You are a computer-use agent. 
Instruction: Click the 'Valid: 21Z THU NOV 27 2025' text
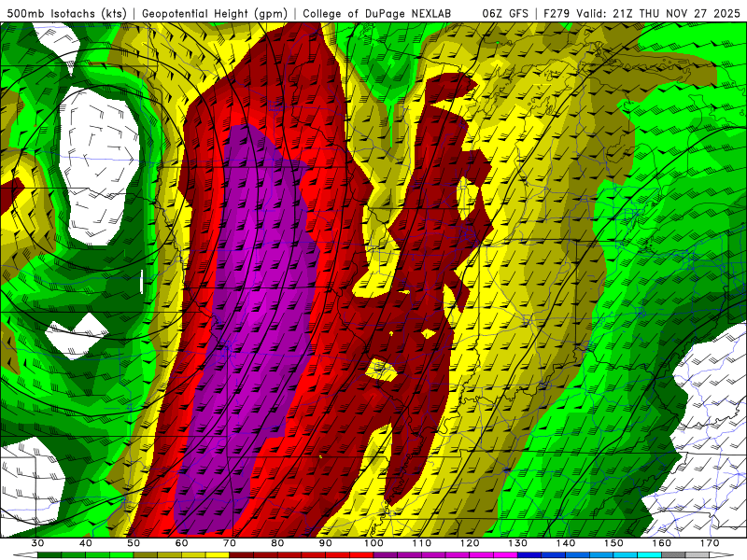(x=658, y=13)
